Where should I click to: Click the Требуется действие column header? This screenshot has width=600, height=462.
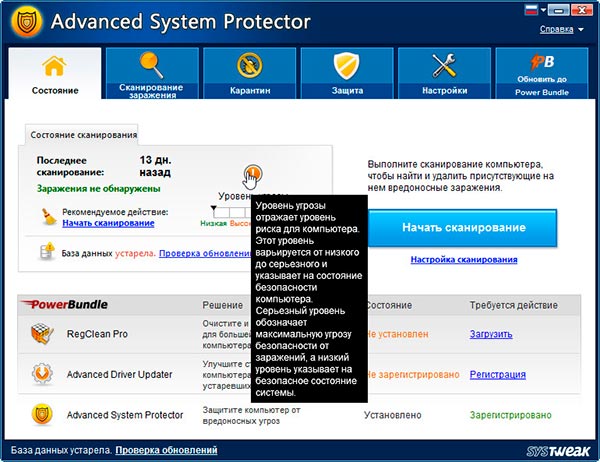[x=514, y=305]
